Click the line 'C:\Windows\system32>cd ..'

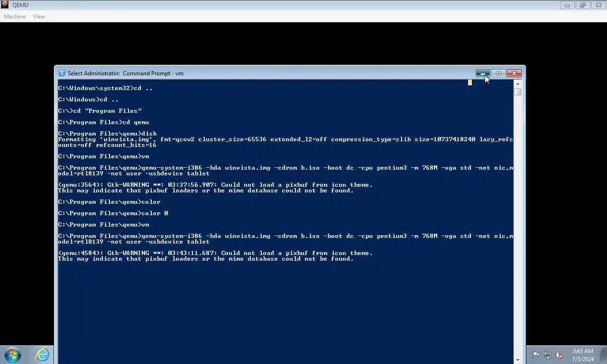tap(105, 88)
